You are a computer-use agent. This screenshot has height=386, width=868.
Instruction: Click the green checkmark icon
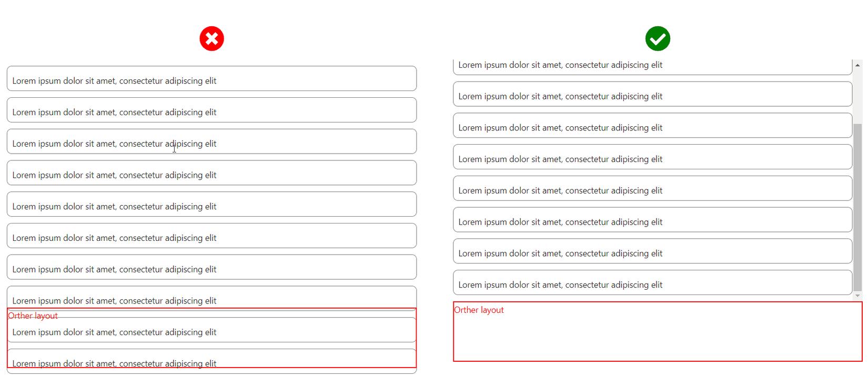(658, 38)
